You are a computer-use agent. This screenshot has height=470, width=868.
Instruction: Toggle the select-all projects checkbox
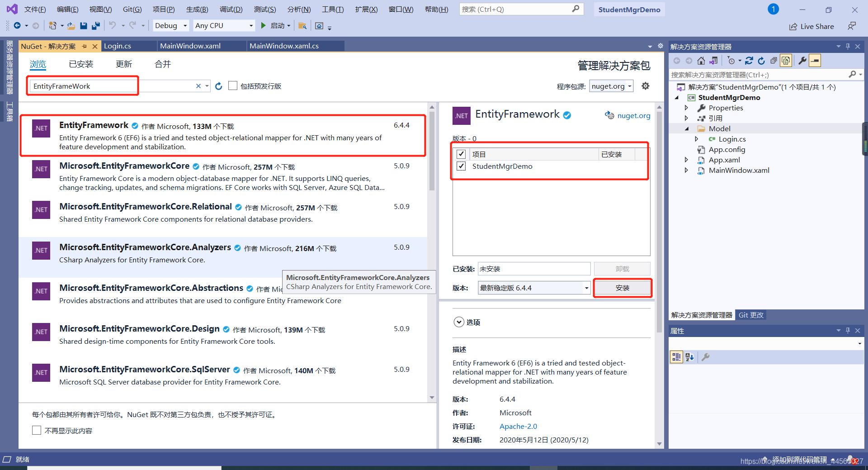click(x=461, y=154)
